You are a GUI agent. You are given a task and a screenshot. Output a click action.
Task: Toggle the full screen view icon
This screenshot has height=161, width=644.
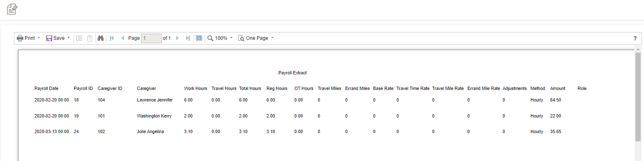199,38
